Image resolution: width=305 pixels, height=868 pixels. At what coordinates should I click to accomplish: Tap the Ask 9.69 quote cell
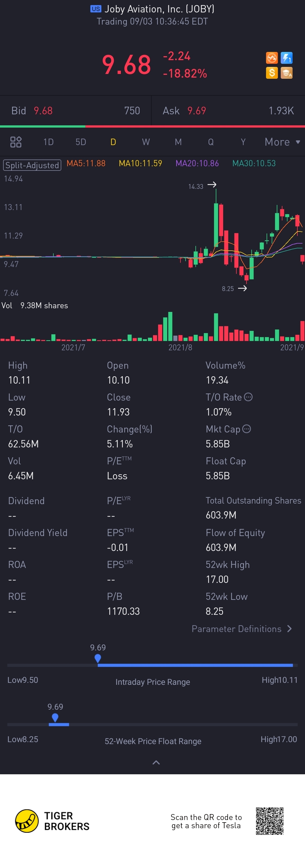228,111
